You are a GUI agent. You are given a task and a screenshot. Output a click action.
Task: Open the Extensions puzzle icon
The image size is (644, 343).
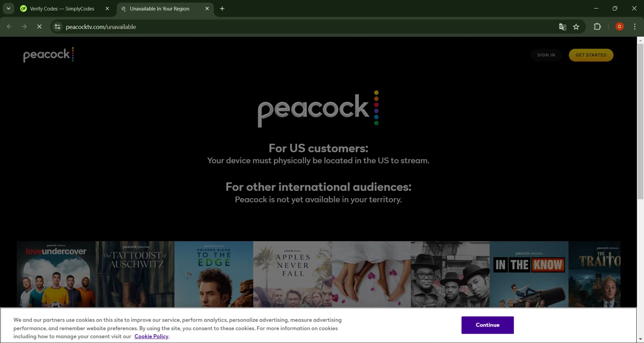point(597,27)
